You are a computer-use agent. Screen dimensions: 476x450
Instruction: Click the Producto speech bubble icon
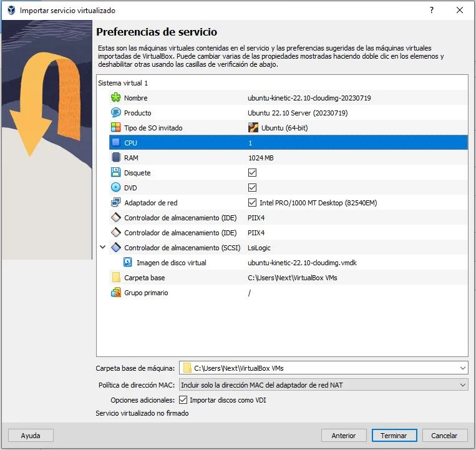115,112
